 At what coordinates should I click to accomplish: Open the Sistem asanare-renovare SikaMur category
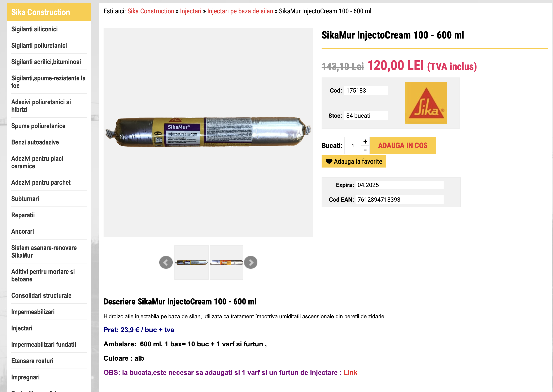pyautogui.click(x=44, y=251)
